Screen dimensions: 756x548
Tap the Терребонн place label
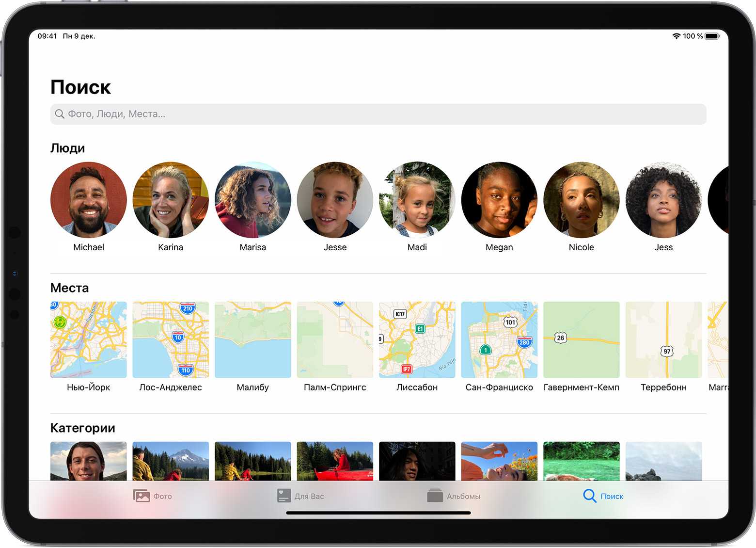coord(663,387)
